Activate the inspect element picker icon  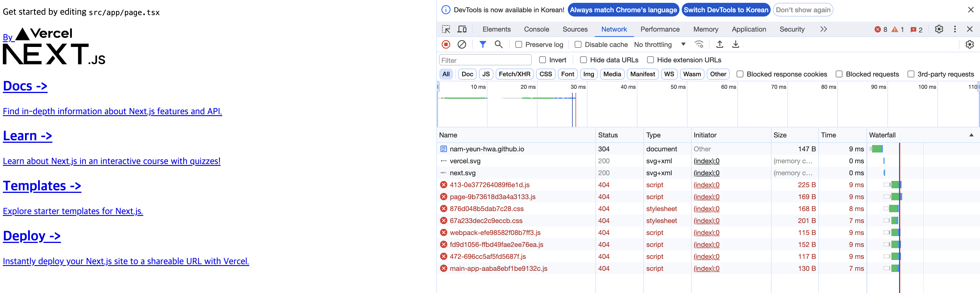(446, 29)
